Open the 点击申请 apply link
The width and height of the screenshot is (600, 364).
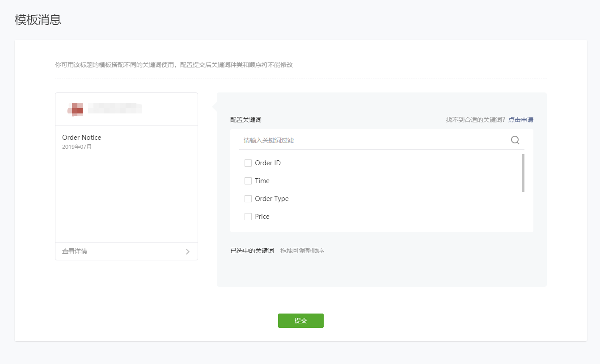click(520, 120)
